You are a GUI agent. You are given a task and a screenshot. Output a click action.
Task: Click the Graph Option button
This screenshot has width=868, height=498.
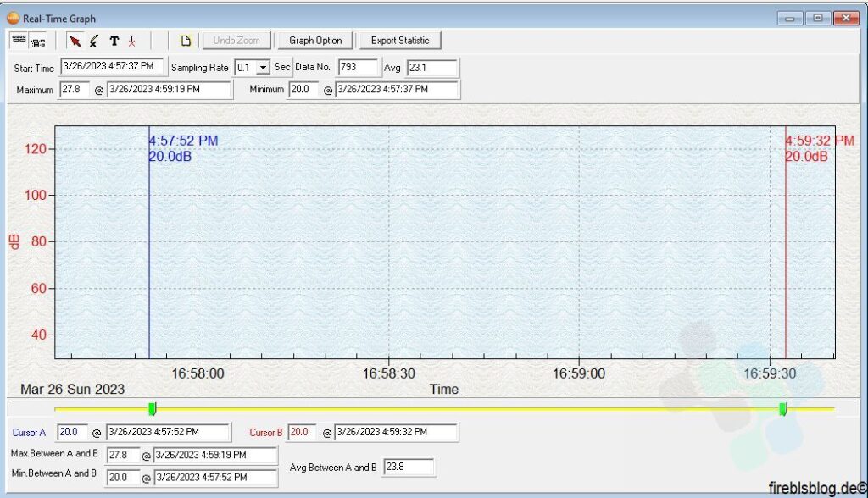315,41
